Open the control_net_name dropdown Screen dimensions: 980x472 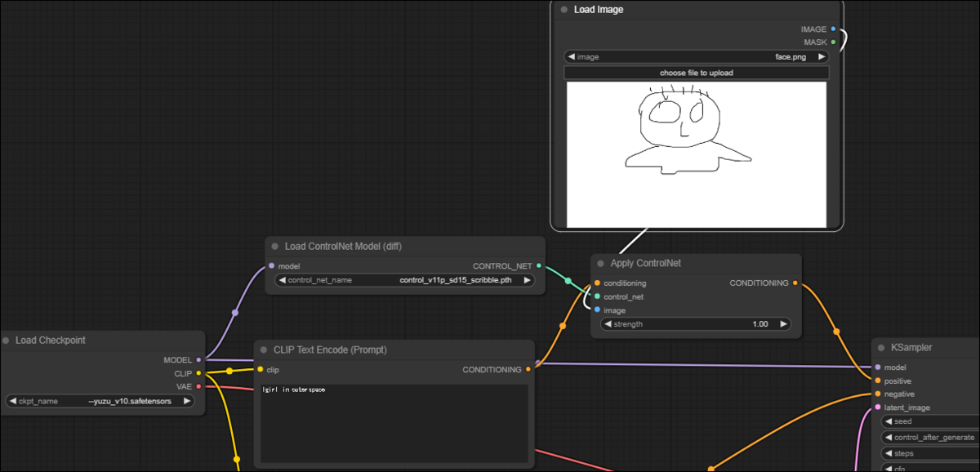pos(405,280)
